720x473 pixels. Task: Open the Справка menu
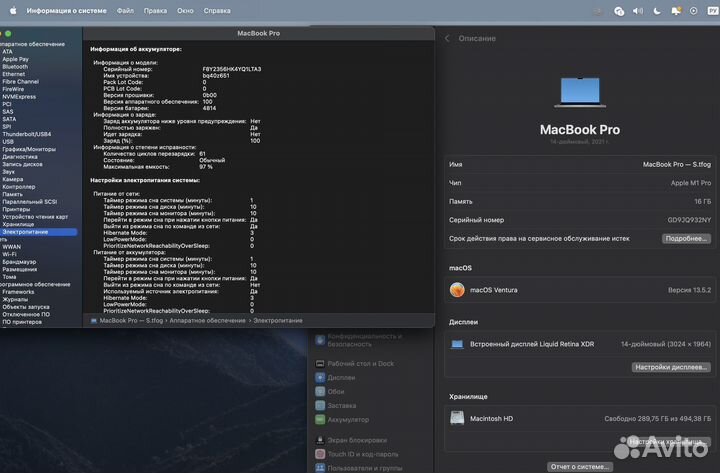(x=217, y=11)
